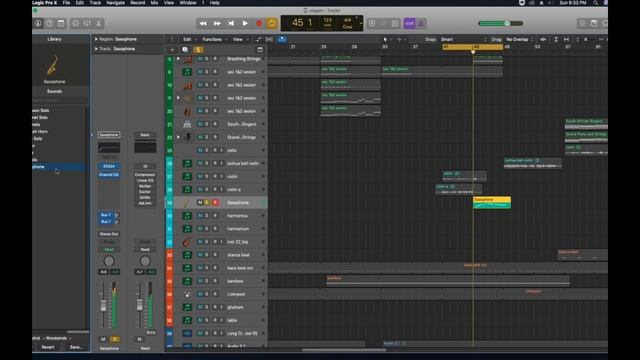Click the Rewind transport button
Screen dimensions: 640x360
pos(203,24)
